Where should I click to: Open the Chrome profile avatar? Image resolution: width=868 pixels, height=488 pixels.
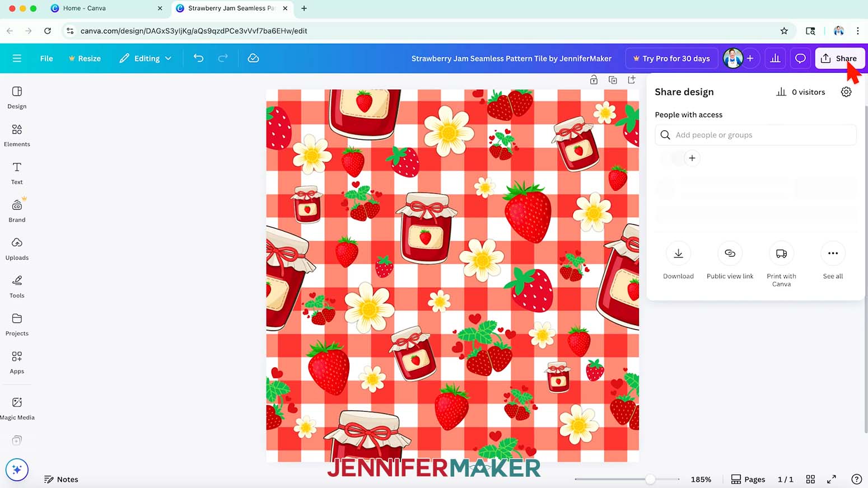pos(838,31)
